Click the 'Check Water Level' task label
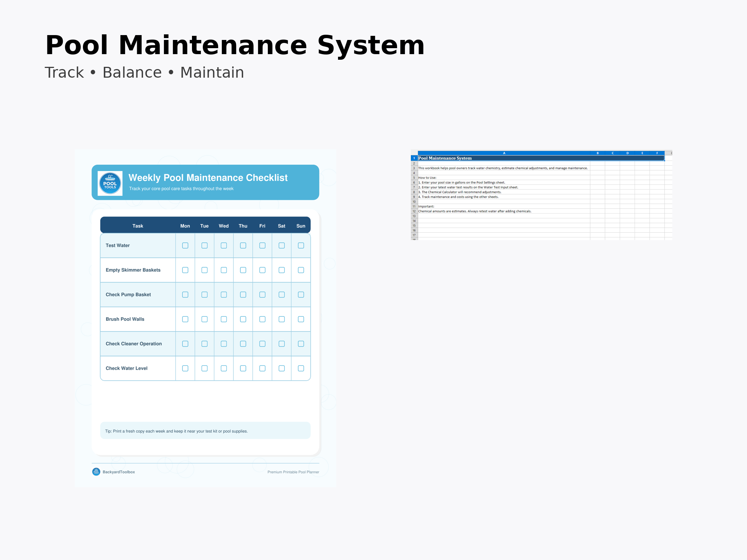The width and height of the screenshot is (747, 560). pyautogui.click(x=127, y=368)
